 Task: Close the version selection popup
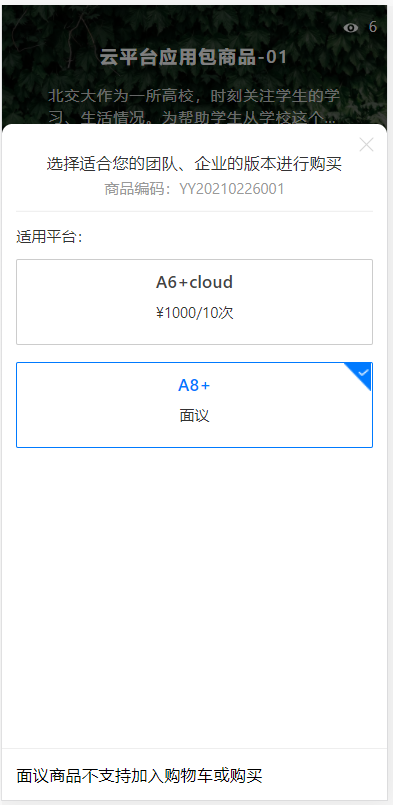(366, 145)
